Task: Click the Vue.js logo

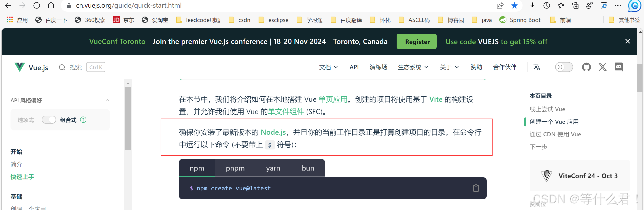Action: (x=31, y=67)
